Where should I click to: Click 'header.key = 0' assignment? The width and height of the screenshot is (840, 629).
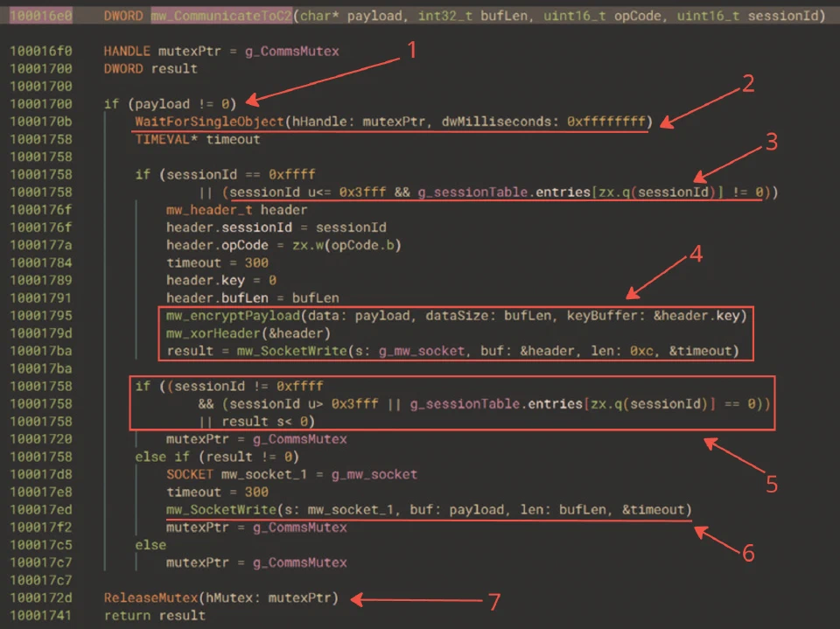(x=220, y=281)
